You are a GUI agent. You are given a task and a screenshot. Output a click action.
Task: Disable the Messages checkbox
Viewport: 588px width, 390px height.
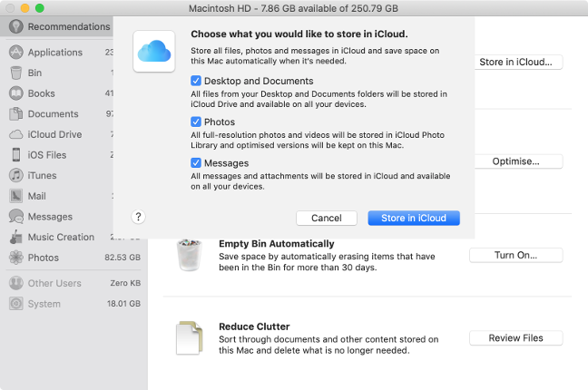(196, 163)
